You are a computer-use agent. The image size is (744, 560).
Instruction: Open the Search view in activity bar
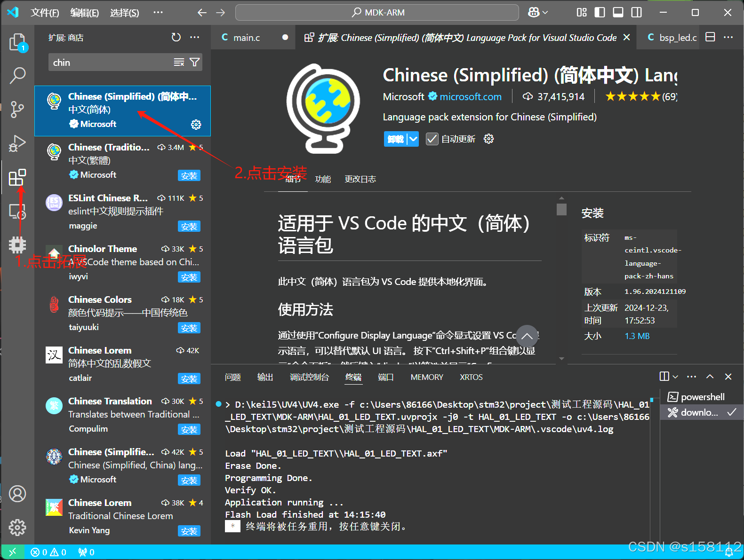[x=18, y=75]
